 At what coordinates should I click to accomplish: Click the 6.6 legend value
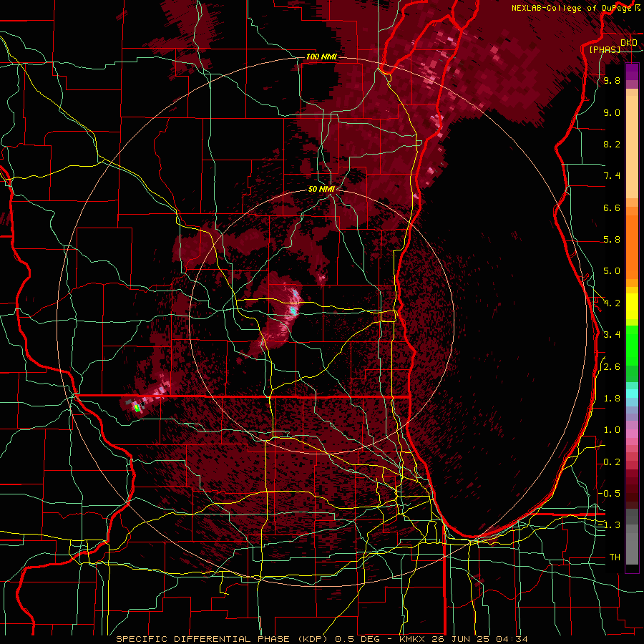pos(612,208)
